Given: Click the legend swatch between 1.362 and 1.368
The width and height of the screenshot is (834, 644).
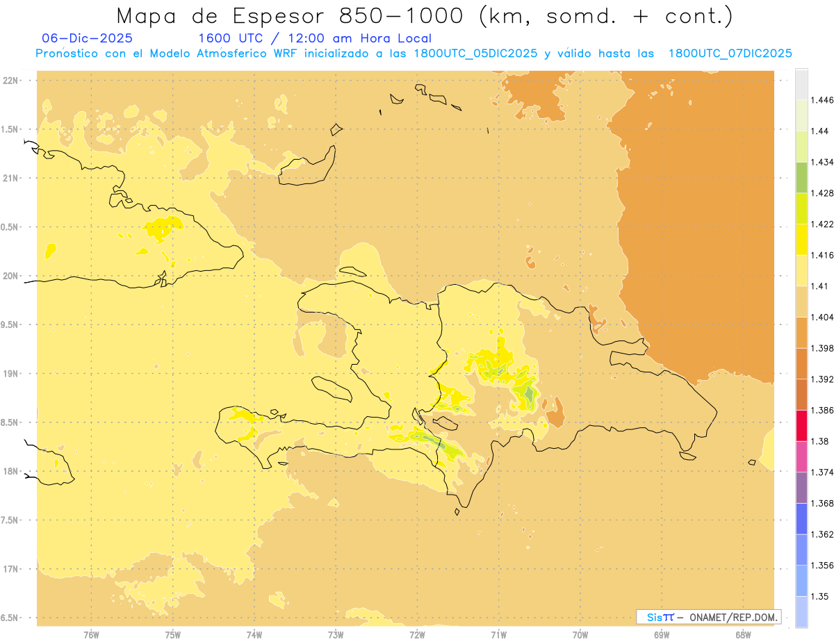Looking at the screenshot, I should tap(802, 518).
